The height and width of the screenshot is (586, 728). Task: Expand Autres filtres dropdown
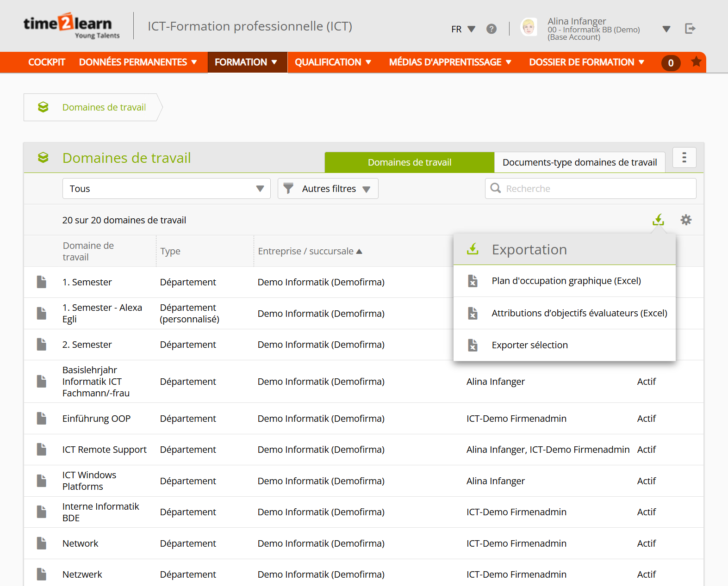(328, 189)
